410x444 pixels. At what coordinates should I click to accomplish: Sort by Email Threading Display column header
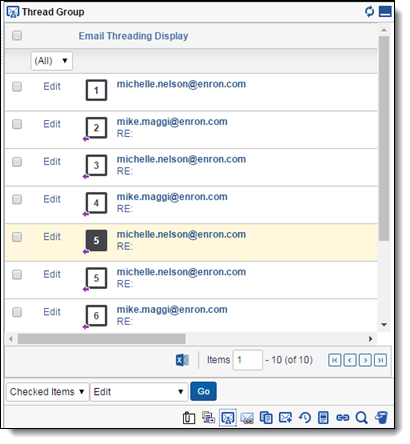133,36
